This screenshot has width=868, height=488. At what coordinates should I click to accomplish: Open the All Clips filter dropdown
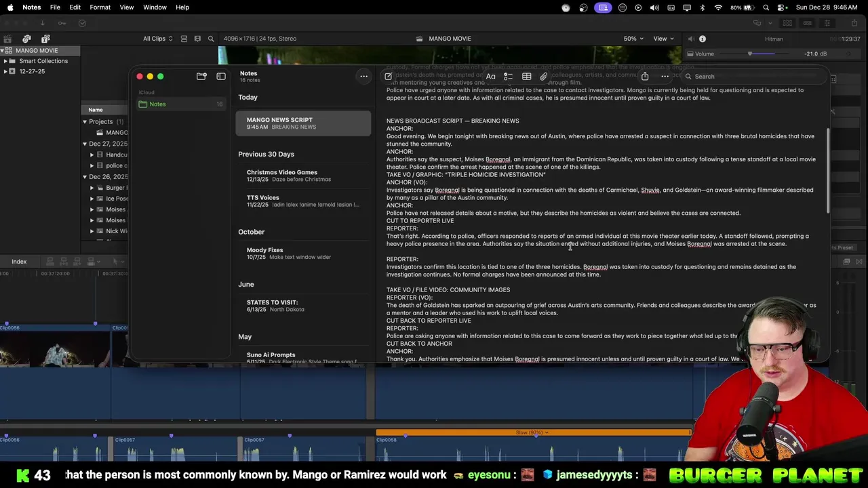pyautogui.click(x=157, y=39)
